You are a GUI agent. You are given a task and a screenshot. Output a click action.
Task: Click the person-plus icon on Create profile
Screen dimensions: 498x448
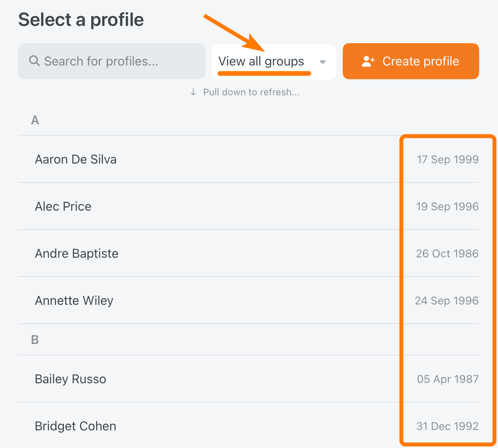(x=367, y=61)
